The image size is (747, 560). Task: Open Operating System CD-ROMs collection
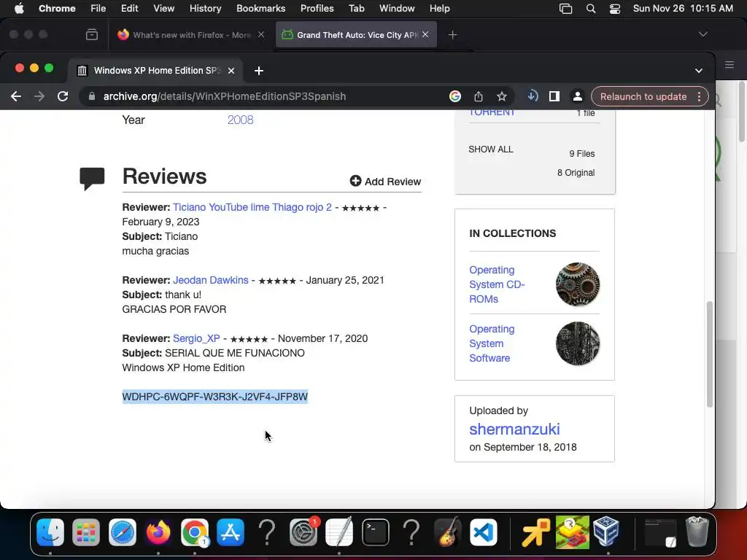497,284
